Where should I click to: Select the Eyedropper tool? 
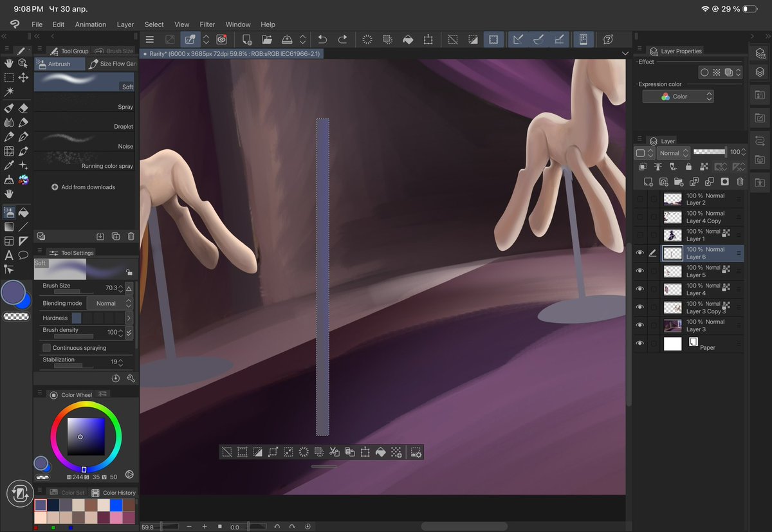9,166
